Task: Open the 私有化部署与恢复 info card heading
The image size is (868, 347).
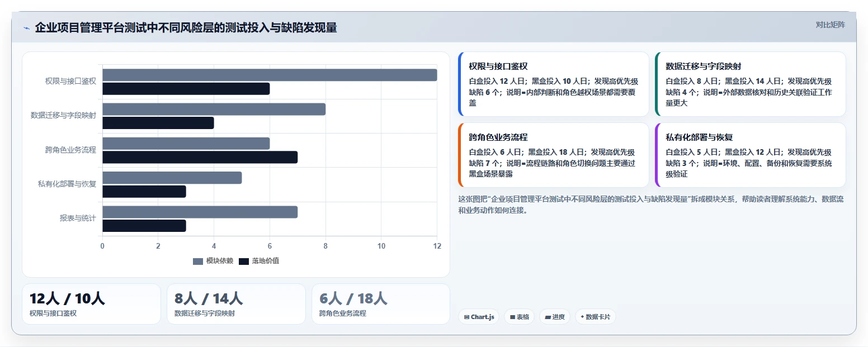Action: click(x=699, y=137)
